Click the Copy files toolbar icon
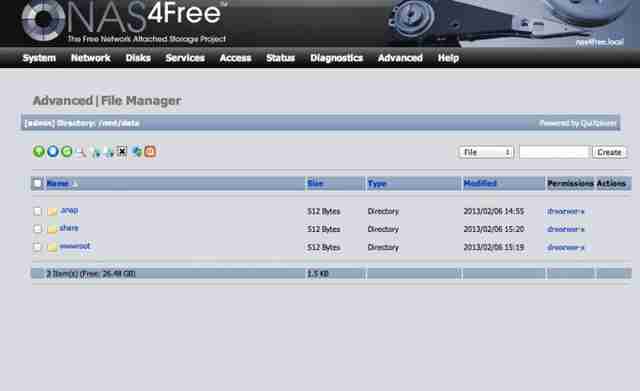Image resolution: width=640 pixels, height=391 pixels. (x=96, y=152)
